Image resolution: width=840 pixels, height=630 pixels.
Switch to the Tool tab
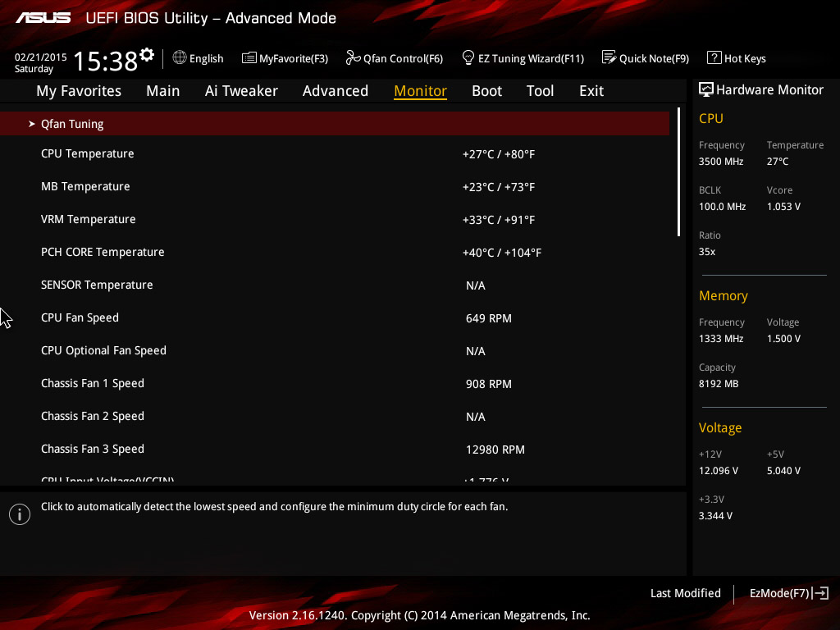(x=540, y=91)
